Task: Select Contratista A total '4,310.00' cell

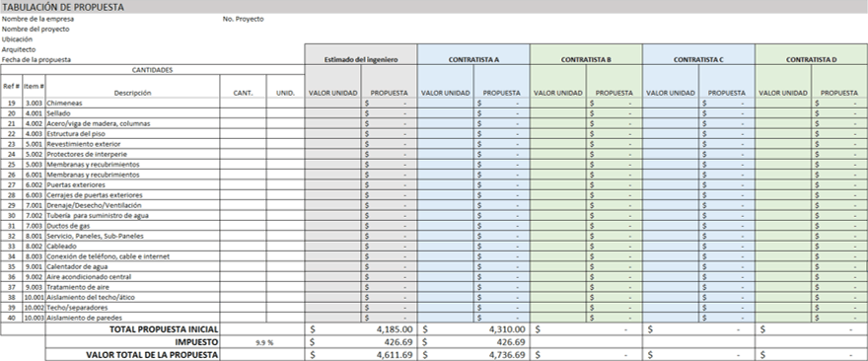Action: point(473,329)
